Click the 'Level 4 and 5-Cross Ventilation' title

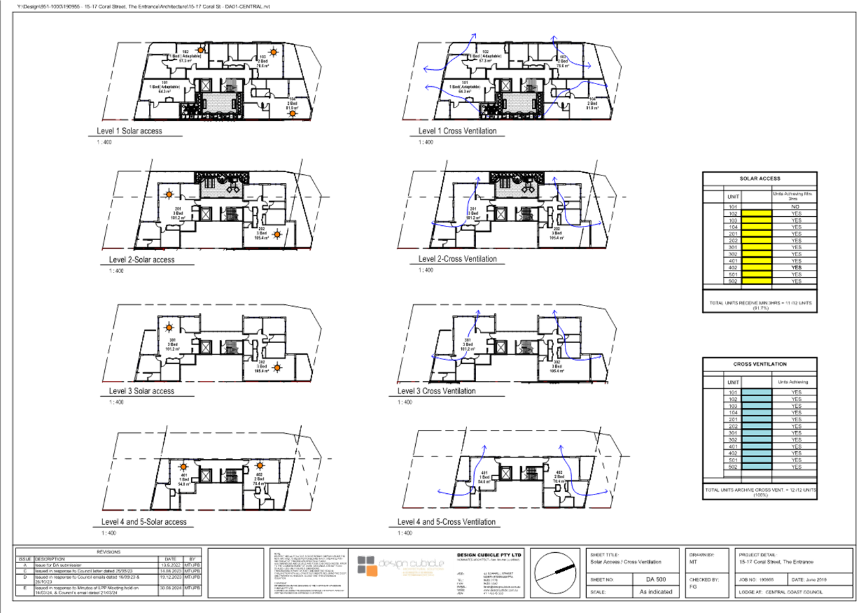click(x=446, y=522)
